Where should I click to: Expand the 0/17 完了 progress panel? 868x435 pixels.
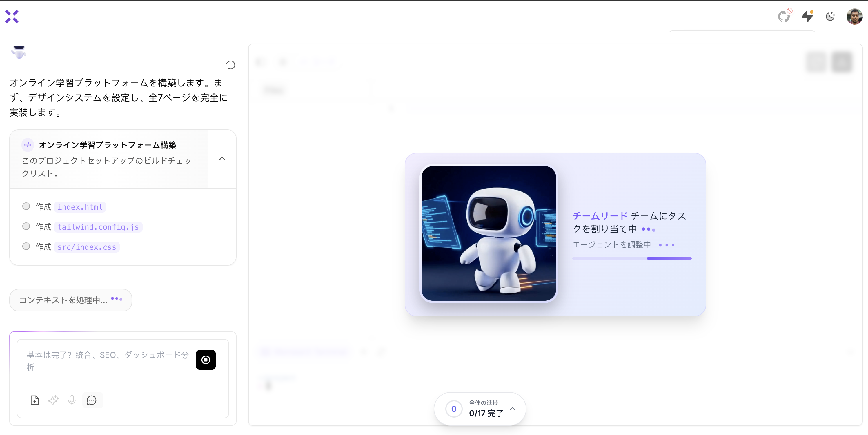click(513, 409)
